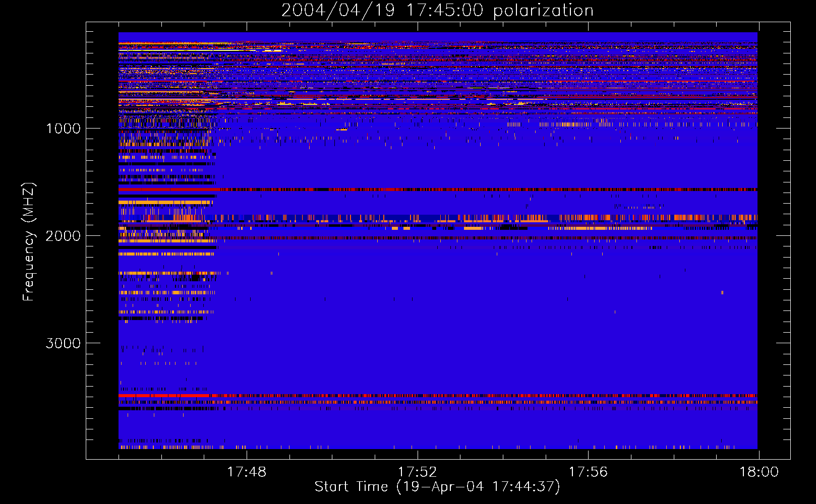Screen dimensions: 816x504
Task: Click the 3000 frequency axis label
Action: click(63, 343)
